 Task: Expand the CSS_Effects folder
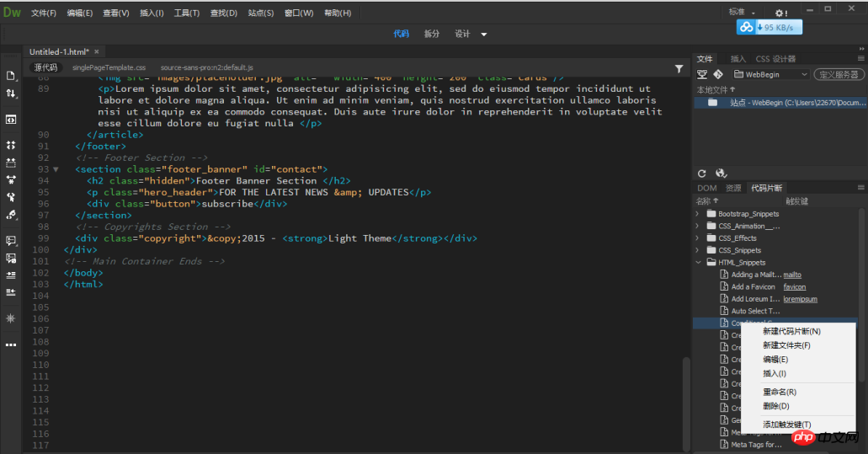pyautogui.click(x=697, y=238)
